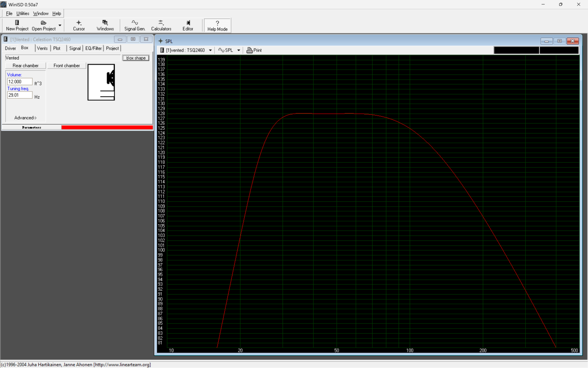588x368 pixels.
Task: Close the SPL graph window
Action: pyautogui.click(x=573, y=41)
